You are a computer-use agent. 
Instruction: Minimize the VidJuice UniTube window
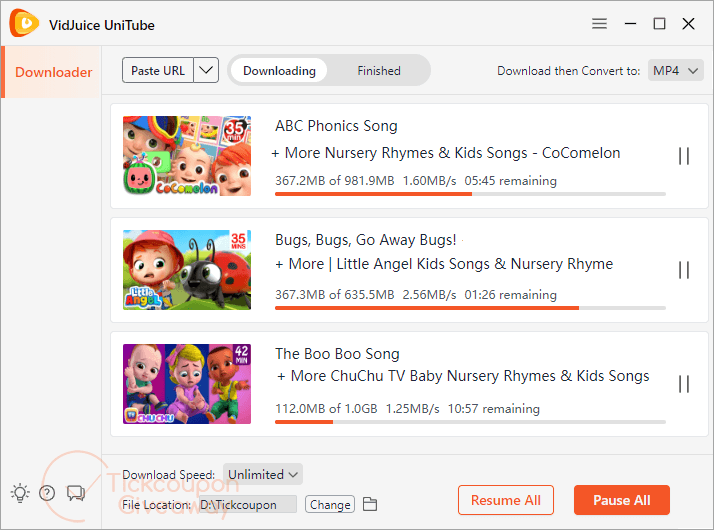pos(630,23)
